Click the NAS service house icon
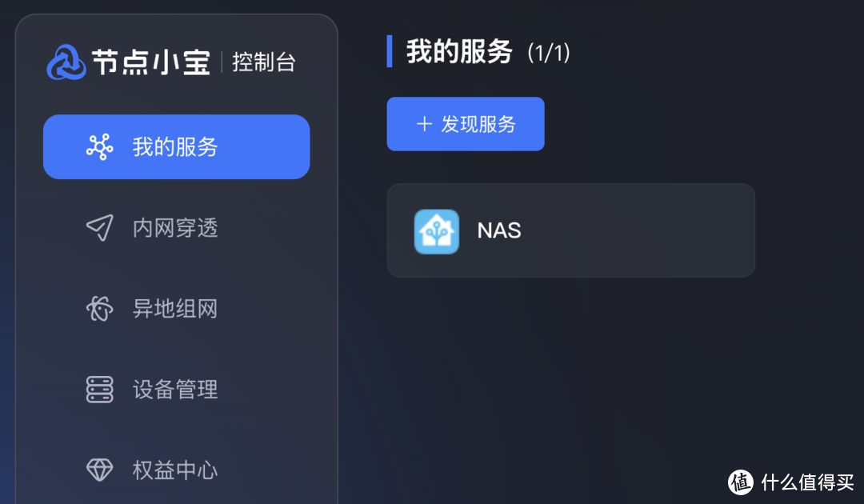The height and width of the screenshot is (504, 864). click(436, 230)
